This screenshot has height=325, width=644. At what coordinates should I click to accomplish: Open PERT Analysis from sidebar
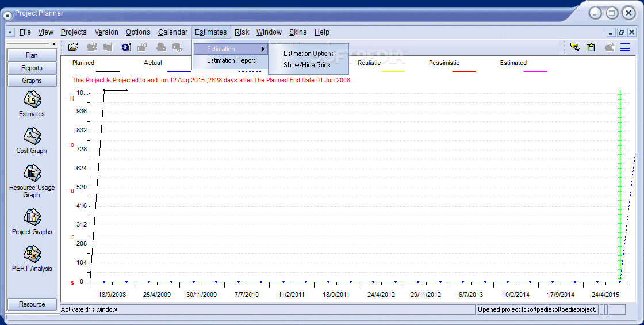point(32,258)
